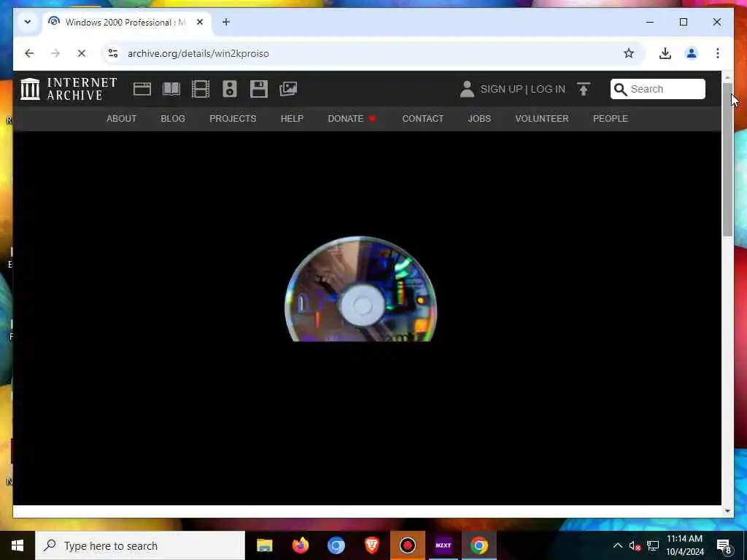Open the notification center icon
Viewport: 747px width, 560px height.
(x=724, y=545)
